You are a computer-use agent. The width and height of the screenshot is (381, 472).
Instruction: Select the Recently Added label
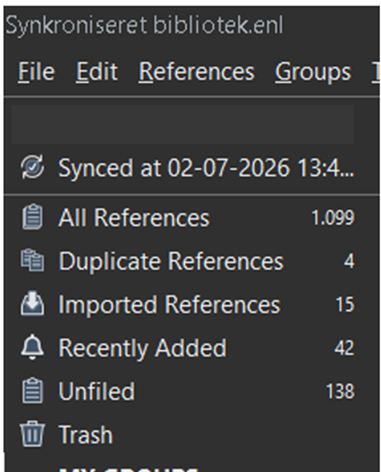point(142,348)
